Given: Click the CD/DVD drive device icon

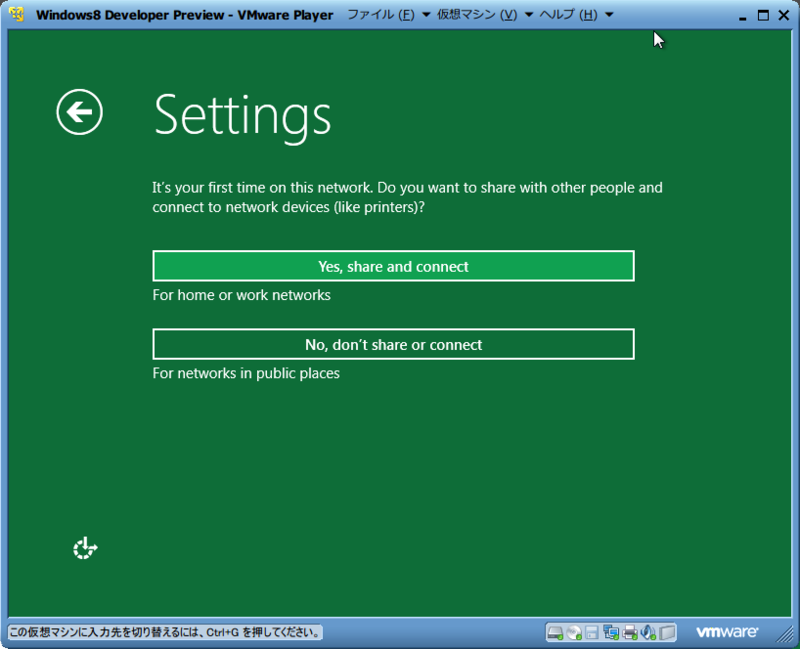Looking at the screenshot, I should (574, 633).
